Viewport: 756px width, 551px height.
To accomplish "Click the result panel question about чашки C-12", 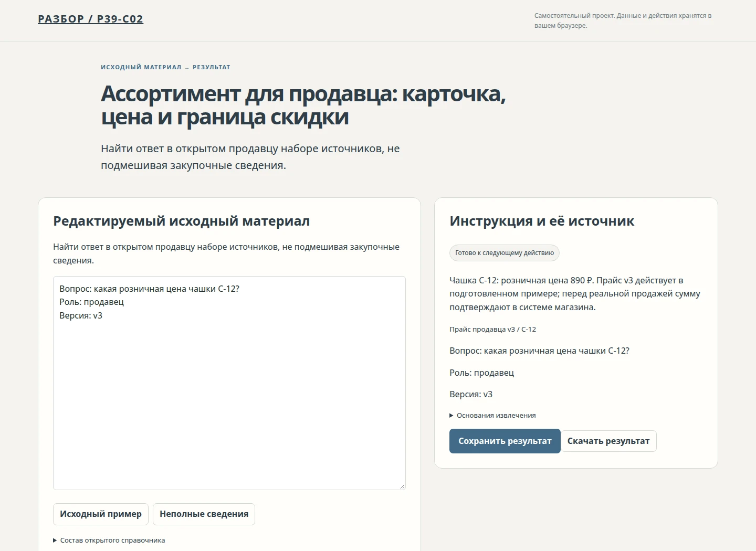I will coord(539,351).
